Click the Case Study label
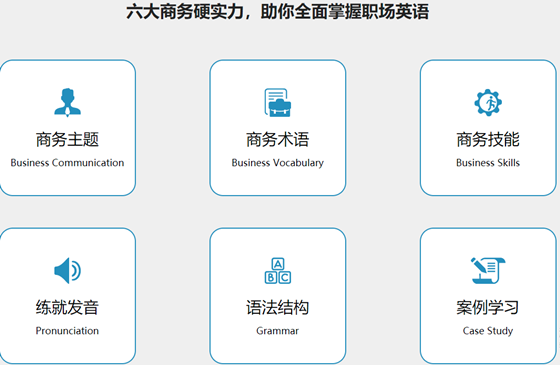 (x=488, y=331)
